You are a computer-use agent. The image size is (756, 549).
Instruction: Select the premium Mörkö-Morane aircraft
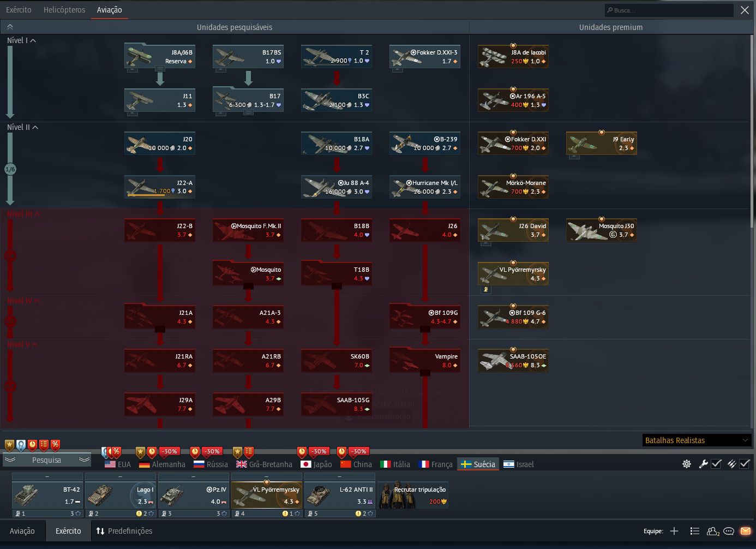click(x=513, y=187)
